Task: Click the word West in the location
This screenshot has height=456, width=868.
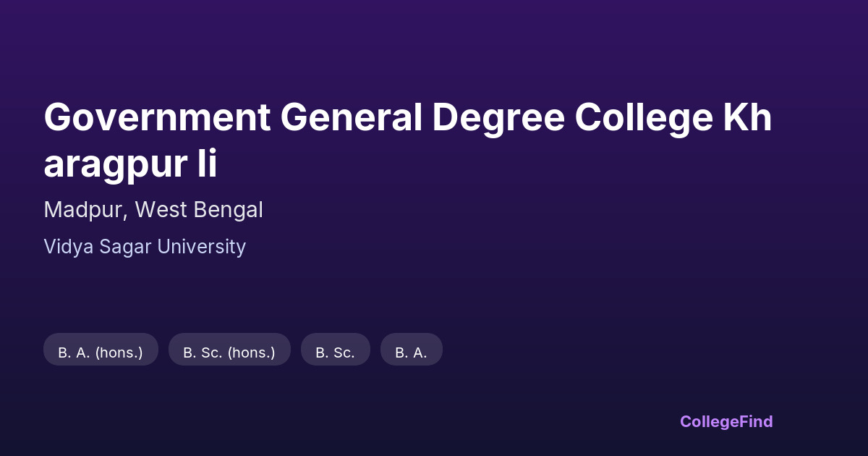Action: tap(161, 210)
